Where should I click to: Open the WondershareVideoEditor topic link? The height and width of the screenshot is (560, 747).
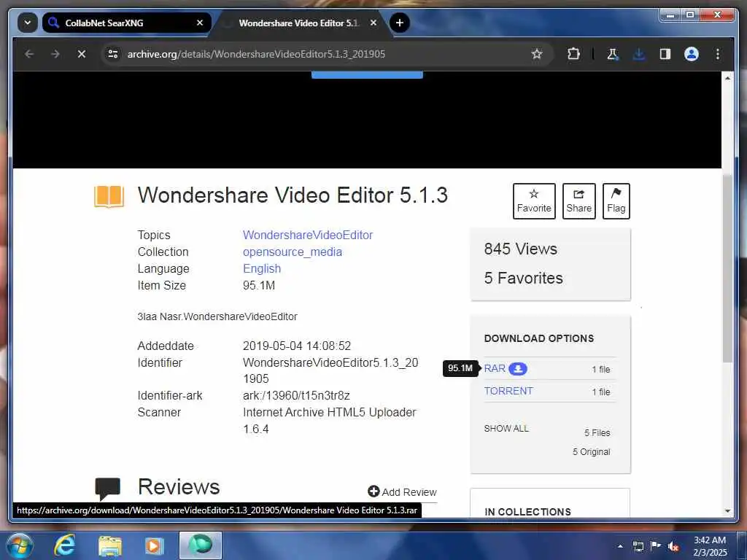(308, 236)
